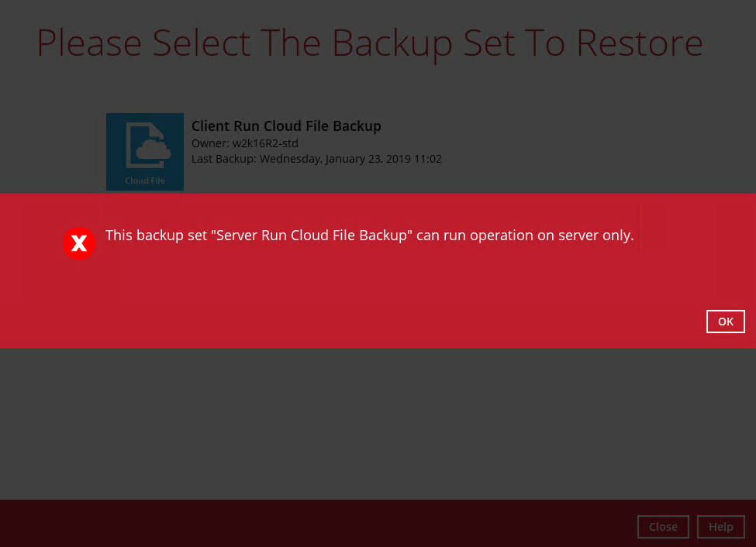756x547 pixels.
Task: Open Help from the bottom bar
Action: (x=720, y=527)
